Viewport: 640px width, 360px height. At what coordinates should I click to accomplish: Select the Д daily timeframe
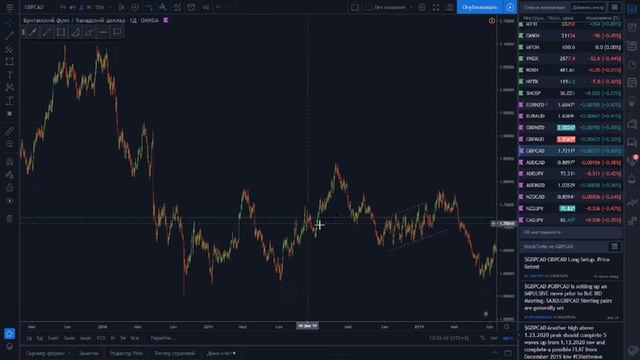81,7
